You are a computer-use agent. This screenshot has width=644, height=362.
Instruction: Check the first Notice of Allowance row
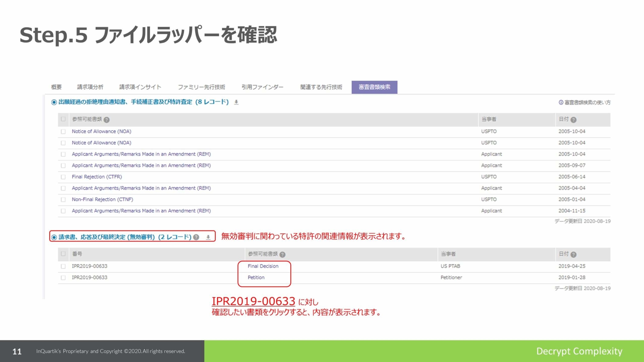pos(63,132)
